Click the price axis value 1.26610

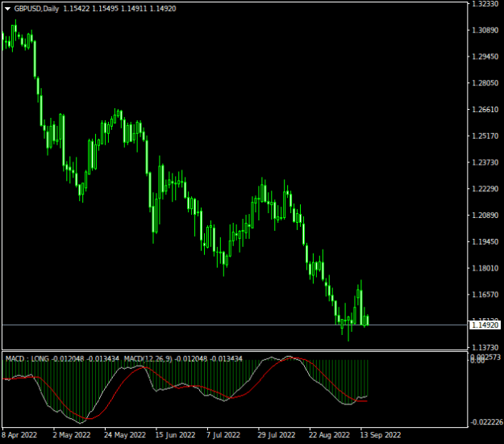click(485, 110)
